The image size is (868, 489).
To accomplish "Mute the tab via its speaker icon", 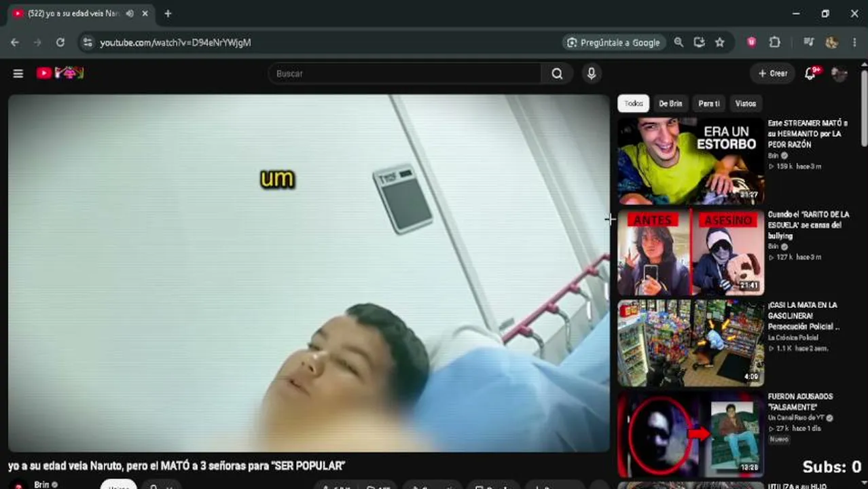I will 129,14.
